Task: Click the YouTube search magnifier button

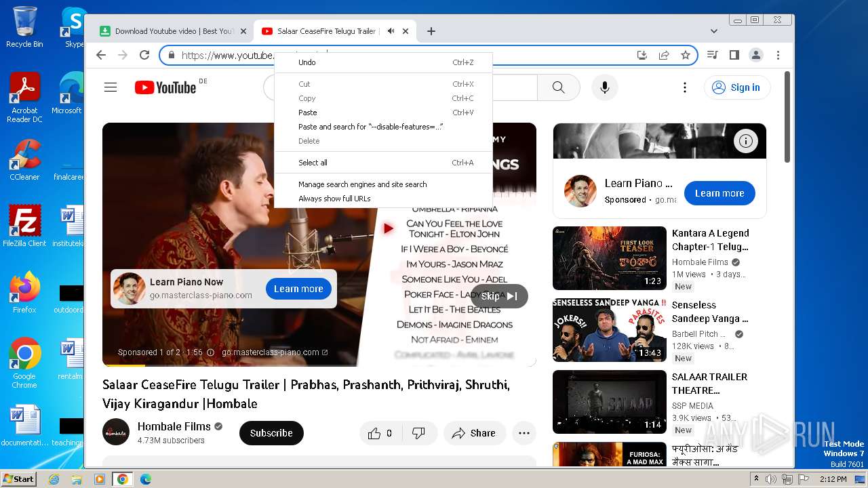Action: point(558,87)
